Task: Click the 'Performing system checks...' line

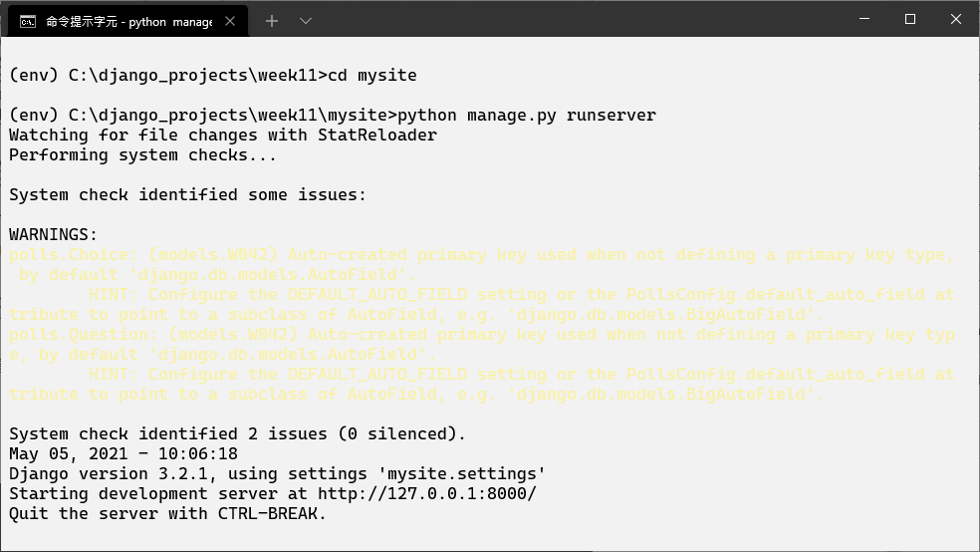Action: 142,155
